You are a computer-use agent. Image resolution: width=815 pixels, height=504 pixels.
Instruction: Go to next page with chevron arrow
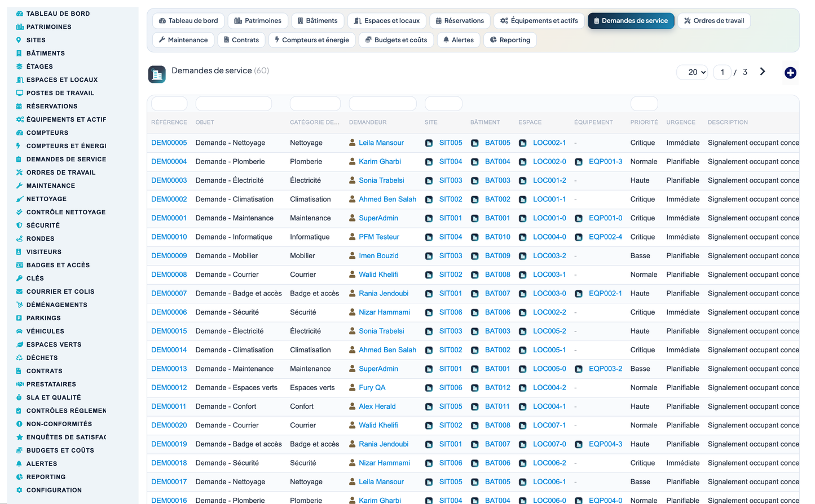tap(763, 72)
